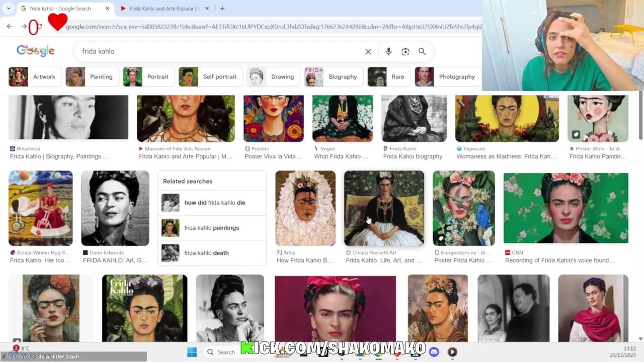Open Museum of Fine Arts Boston result
Image resolution: width=644 pixels, height=362 pixels.
point(185,156)
